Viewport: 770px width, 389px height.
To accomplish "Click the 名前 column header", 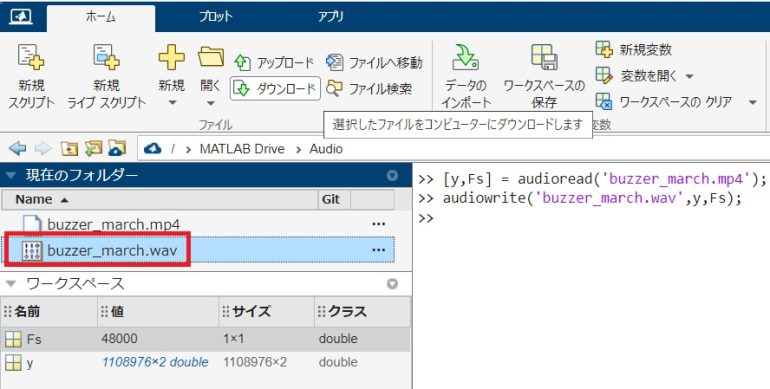I will (49, 311).
